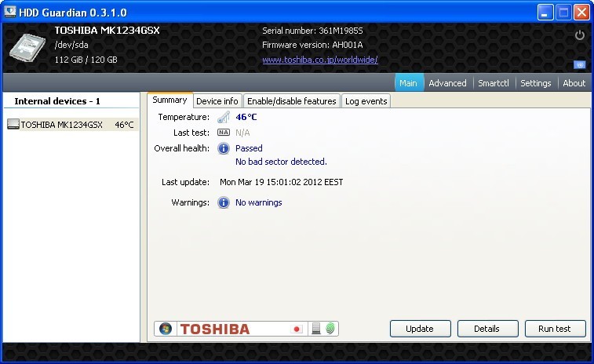The width and height of the screenshot is (594, 364).
Task: Click the Passed health status text
Action: (x=249, y=148)
